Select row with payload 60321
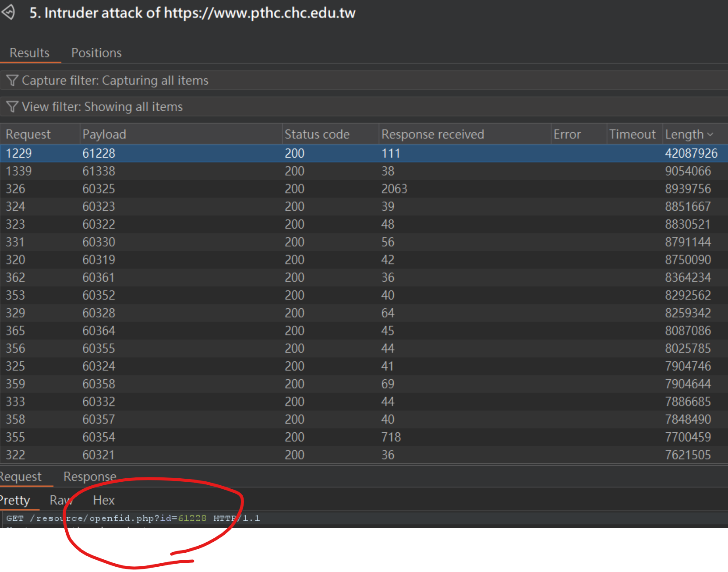 pyautogui.click(x=364, y=455)
